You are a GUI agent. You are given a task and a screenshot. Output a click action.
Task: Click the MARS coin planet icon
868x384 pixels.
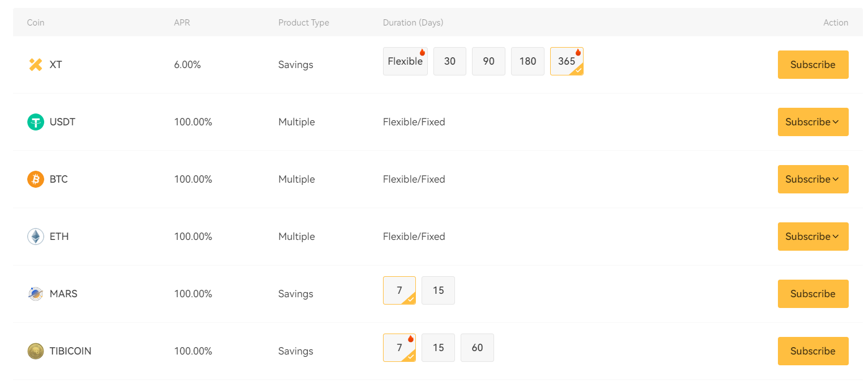pyautogui.click(x=36, y=294)
